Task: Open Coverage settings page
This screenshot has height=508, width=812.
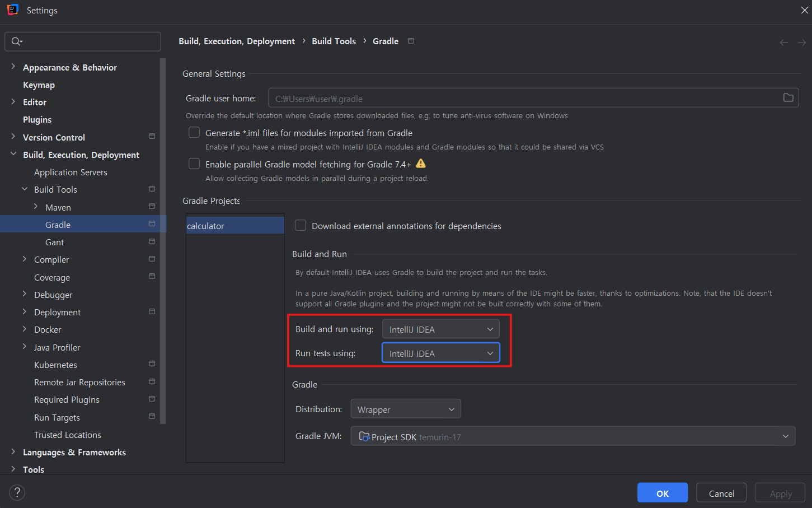Action: coord(52,277)
